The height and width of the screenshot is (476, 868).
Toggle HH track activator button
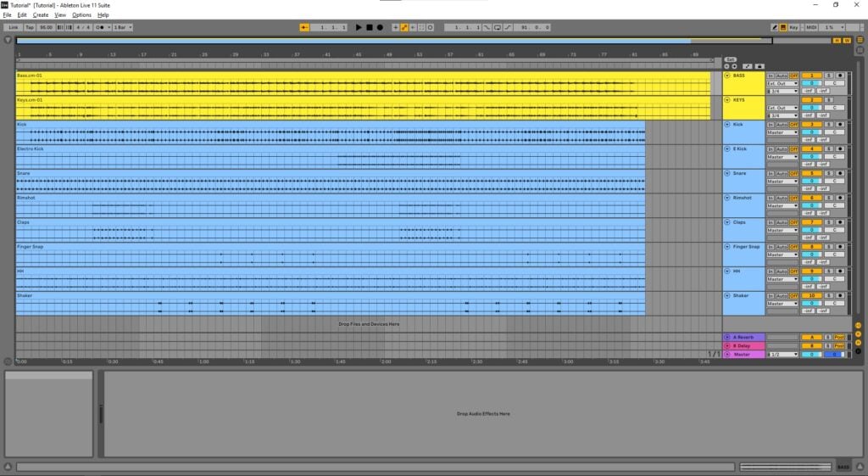tap(811, 272)
